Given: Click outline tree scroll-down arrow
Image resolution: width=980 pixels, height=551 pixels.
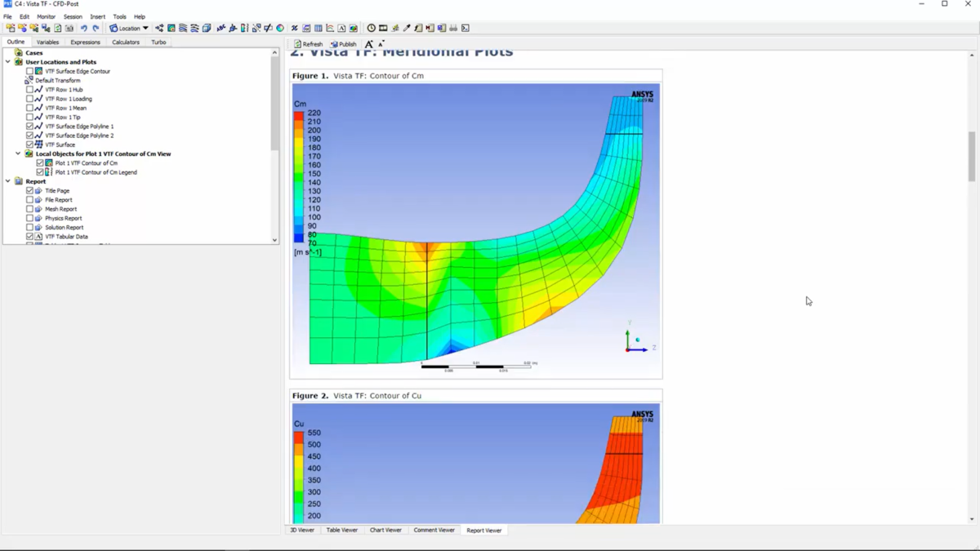Looking at the screenshot, I should pos(274,240).
